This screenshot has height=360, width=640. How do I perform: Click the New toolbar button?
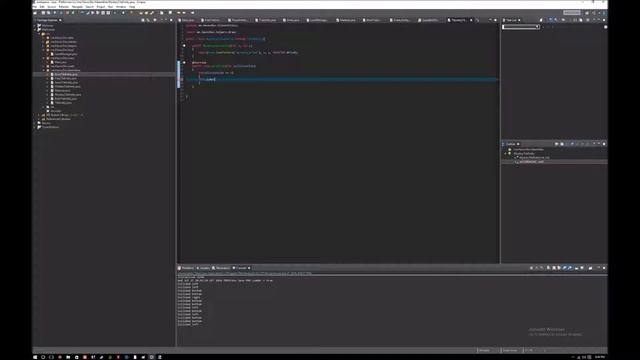[35, 13]
